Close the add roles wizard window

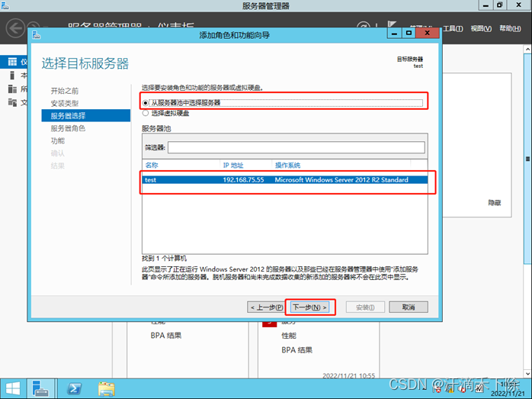point(428,33)
